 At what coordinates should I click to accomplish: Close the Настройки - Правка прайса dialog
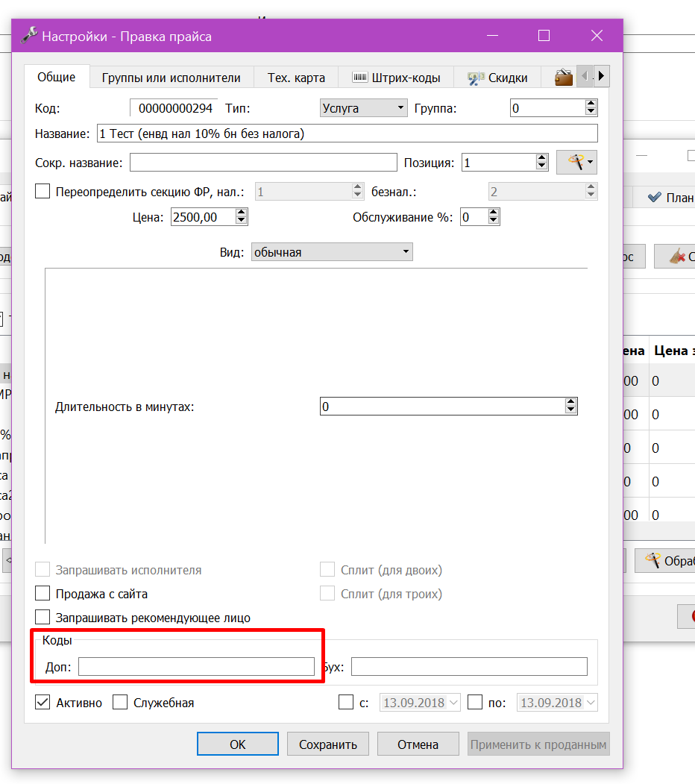pos(597,36)
